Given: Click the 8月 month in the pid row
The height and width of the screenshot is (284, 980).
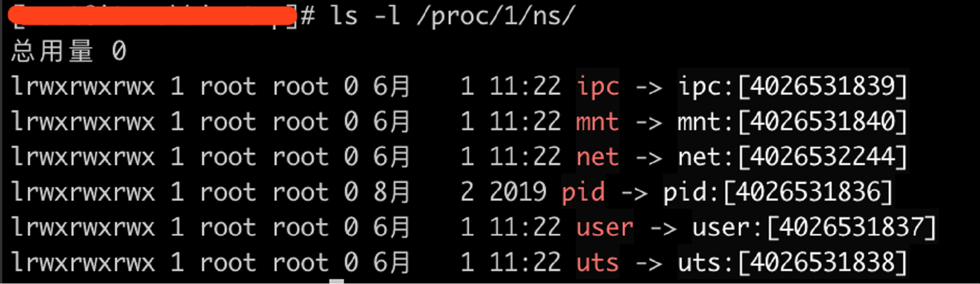Looking at the screenshot, I should [x=392, y=193].
